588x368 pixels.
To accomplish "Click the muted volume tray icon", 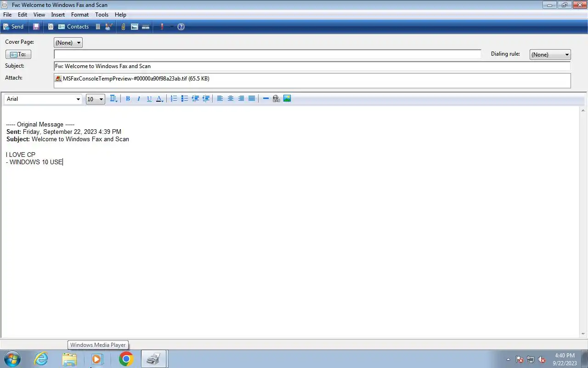I will [x=542, y=359].
